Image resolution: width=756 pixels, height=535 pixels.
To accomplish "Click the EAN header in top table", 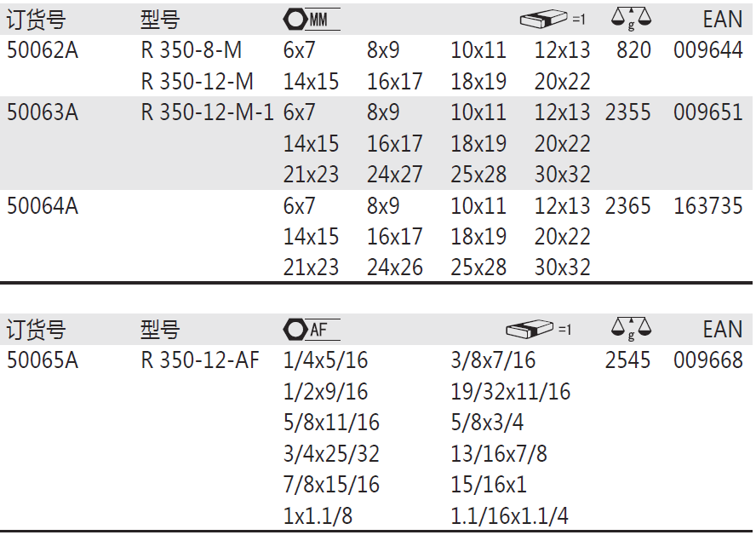I will click(722, 20).
